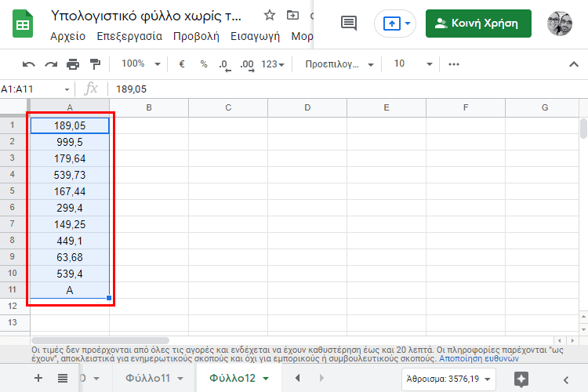Select cell containing 539,4
The image size is (588, 392).
click(70, 274)
